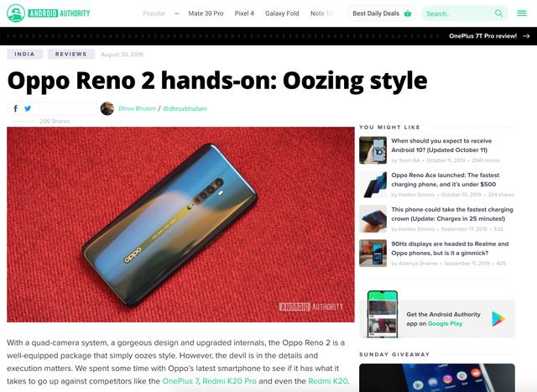This screenshot has height=392, width=537.
Task: Click the Android 10 article thumbnail
Action: pos(373,150)
